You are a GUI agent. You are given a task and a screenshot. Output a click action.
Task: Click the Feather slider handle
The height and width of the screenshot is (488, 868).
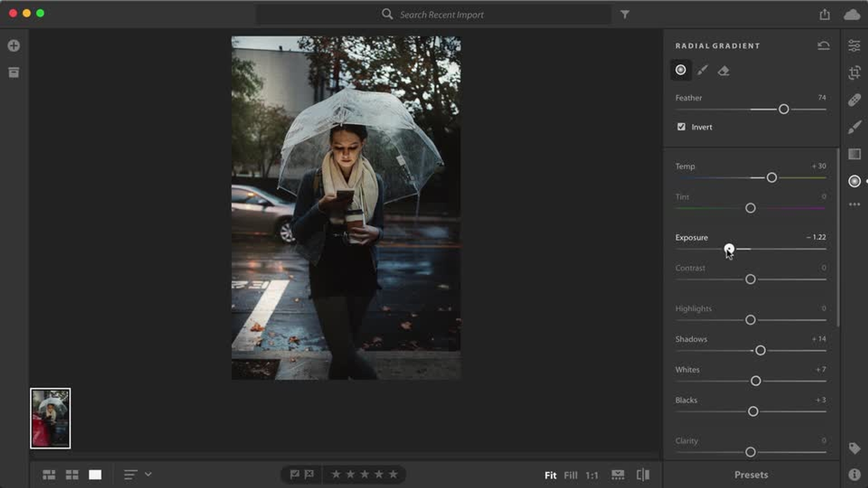783,109
